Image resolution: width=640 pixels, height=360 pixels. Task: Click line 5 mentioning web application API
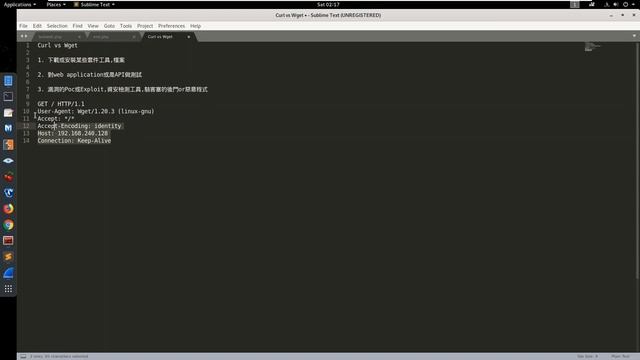(90, 75)
